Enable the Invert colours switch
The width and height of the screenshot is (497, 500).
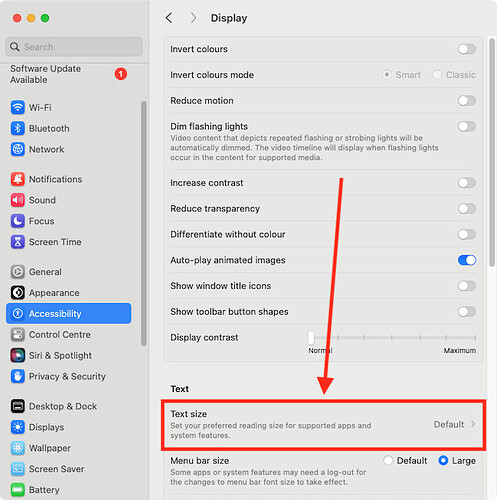pyautogui.click(x=467, y=49)
